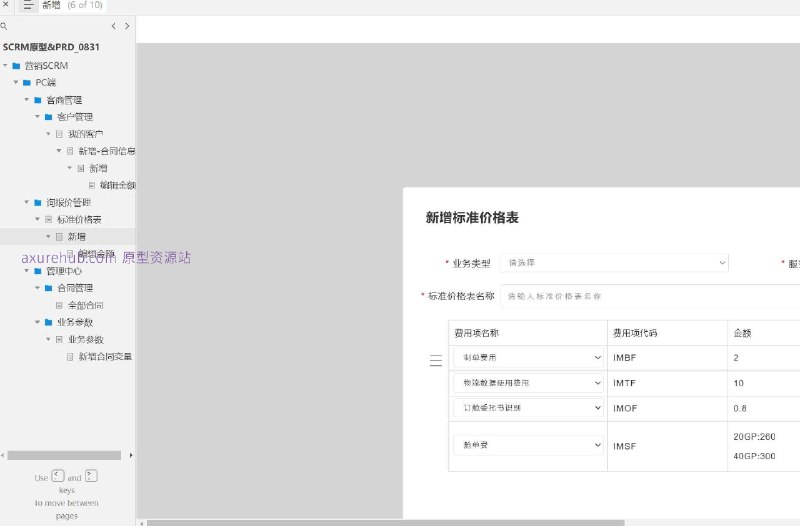Collapse the 管理中心 tree node arrow
Viewport: 800px width, 526px height.
(27, 270)
